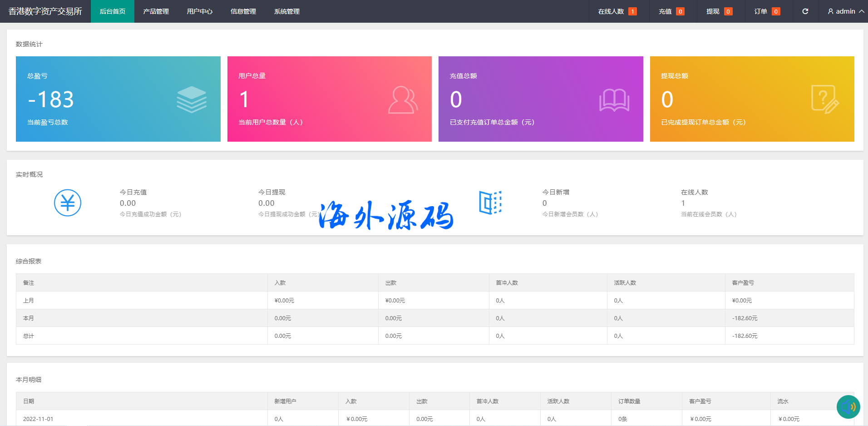Screen dimensions: 868x426
Task: Click the stacked layers icon in profit card
Action: click(192, 99)
